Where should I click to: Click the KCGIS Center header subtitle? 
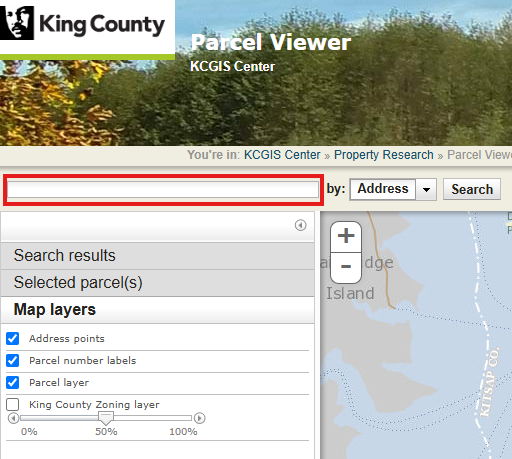[x=232, y=66]
